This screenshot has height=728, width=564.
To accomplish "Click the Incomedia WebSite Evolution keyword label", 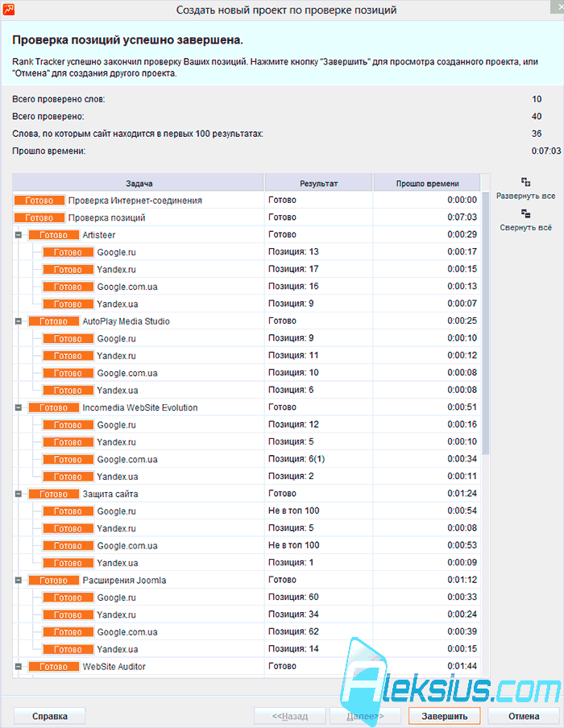I will click(x=140, y=407).
